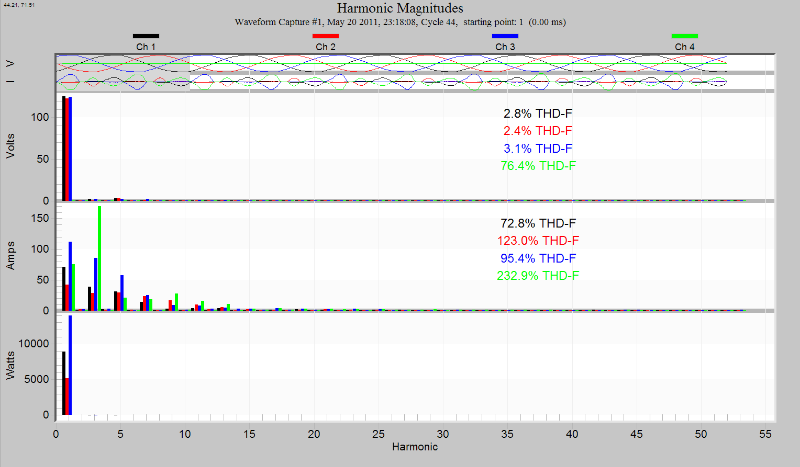Click the 50 tick on harmonic axis
This screenshot has height=467, width=800.
pos(701,434)
